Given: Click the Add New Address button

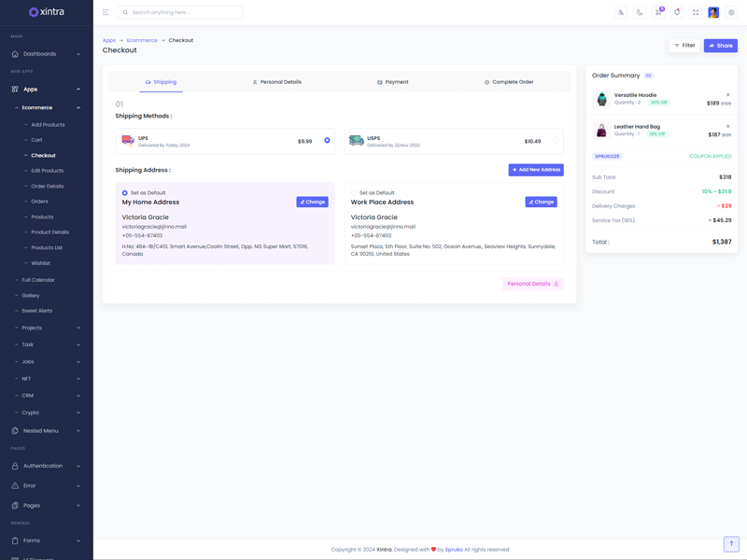Looking at the screenshot, I should pyautogui.click(x=536, y=170).
